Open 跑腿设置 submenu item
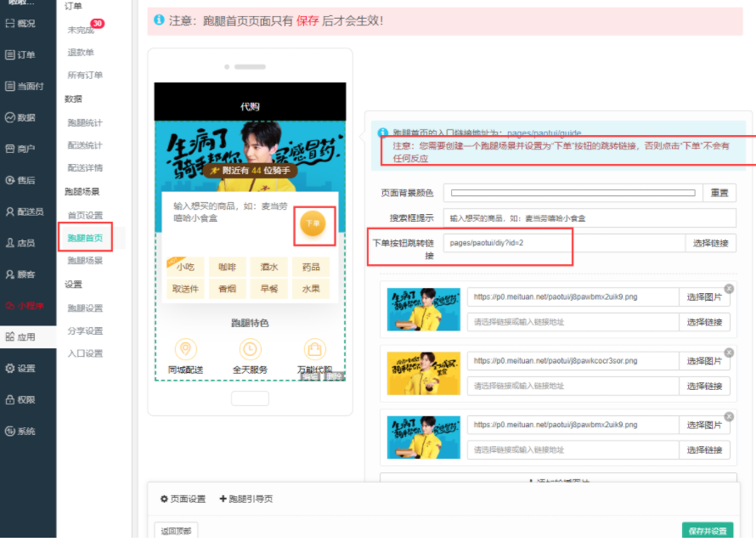This screenshot has height=542, width=756. pyautogui.click(x=85, y=308)
